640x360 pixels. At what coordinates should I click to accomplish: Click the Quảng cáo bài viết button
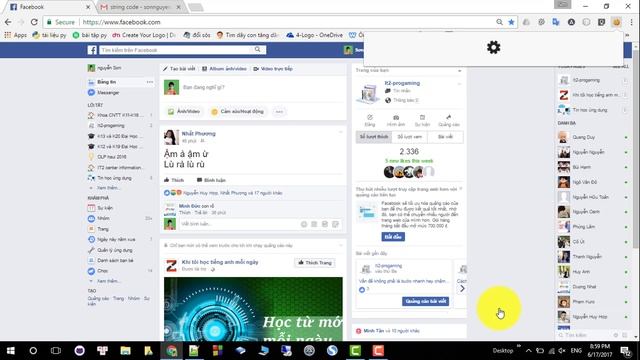pos(425,301)
